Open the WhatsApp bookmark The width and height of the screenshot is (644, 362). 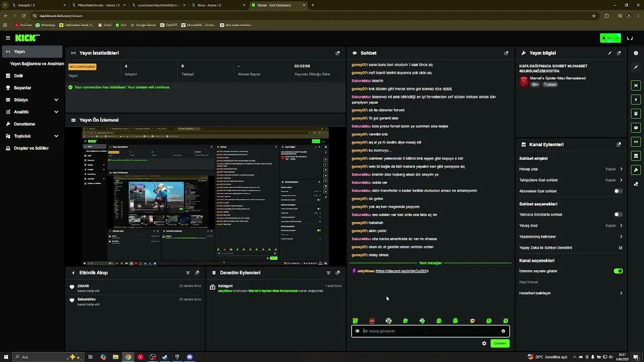46,25
